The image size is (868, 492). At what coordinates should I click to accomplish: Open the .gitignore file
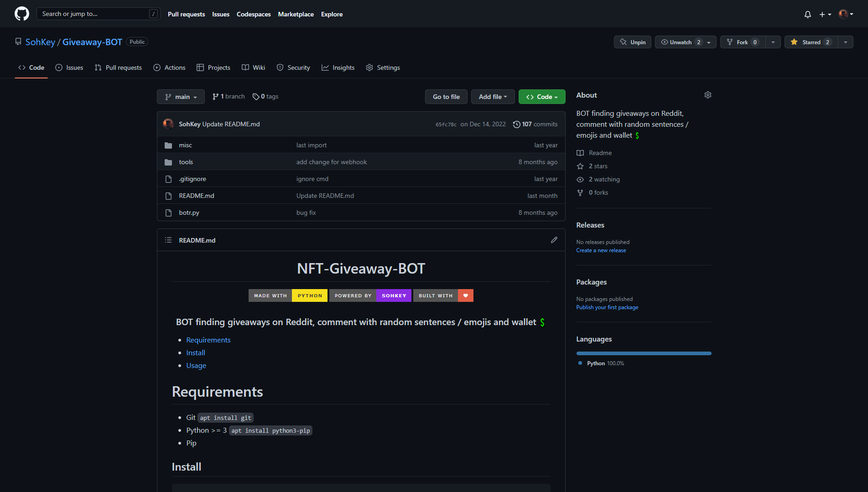(192, 179)
